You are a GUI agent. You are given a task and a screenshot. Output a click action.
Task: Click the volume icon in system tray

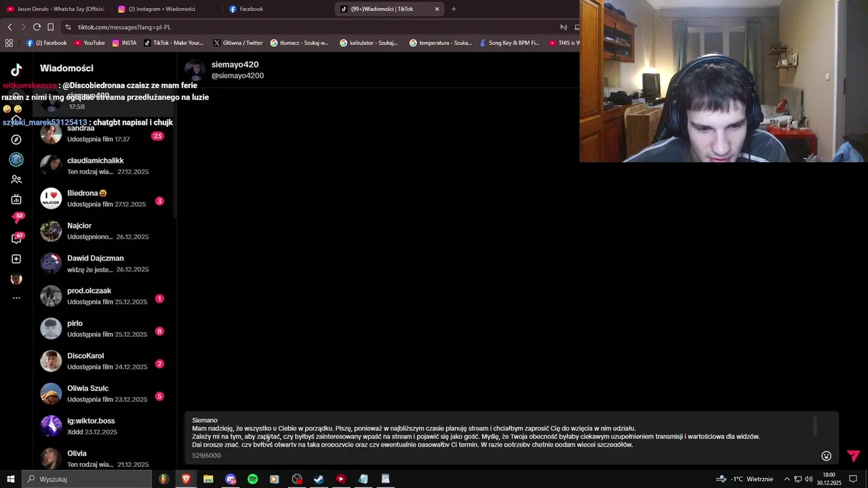click(808, 479)
